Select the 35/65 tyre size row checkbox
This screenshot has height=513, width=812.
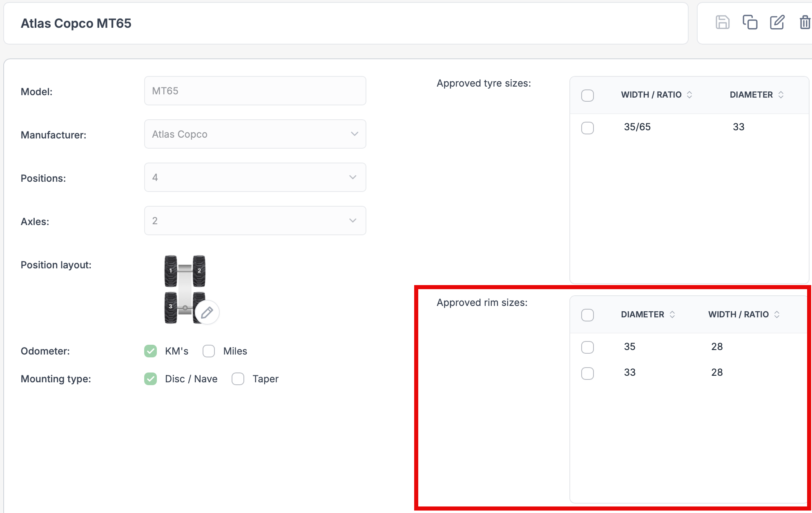tap(587, 128)
